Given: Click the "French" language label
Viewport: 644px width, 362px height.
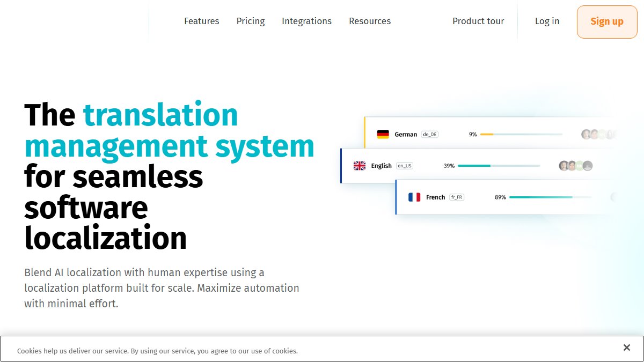Looking at the screenshot, I should point(436,197).
